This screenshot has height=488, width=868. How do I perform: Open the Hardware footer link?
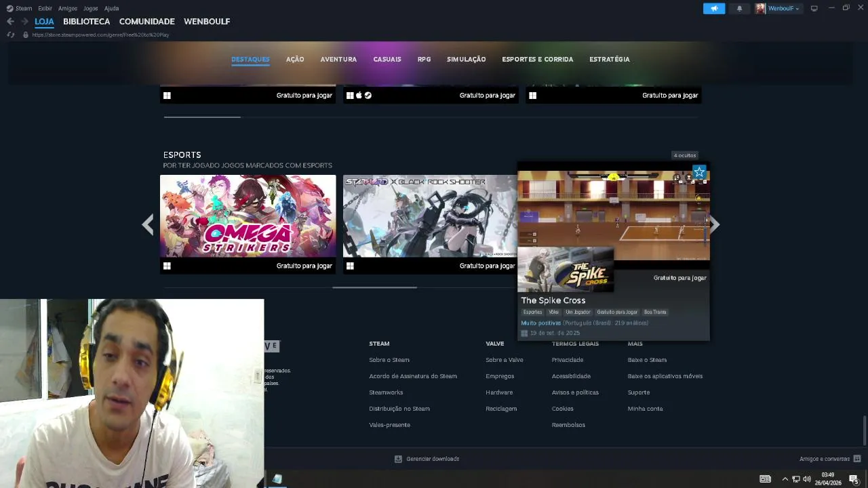pos(499,392)
